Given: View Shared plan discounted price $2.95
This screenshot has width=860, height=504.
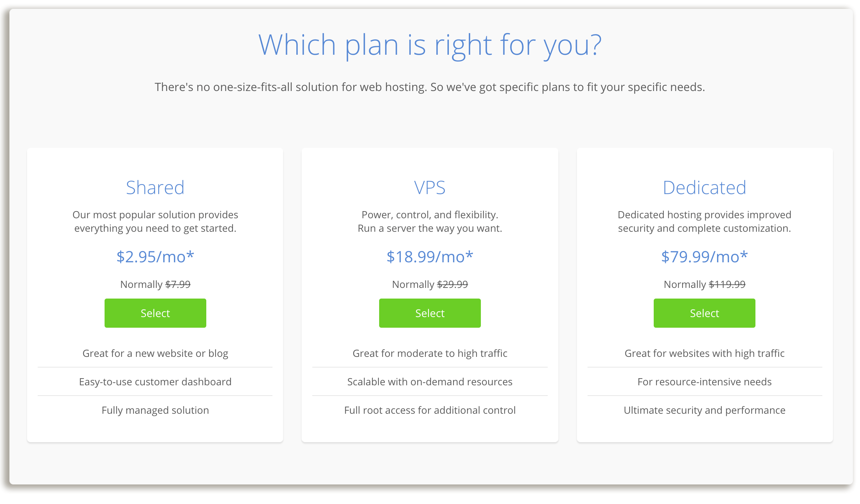Looking at the screenshot, I should (155, 257).
